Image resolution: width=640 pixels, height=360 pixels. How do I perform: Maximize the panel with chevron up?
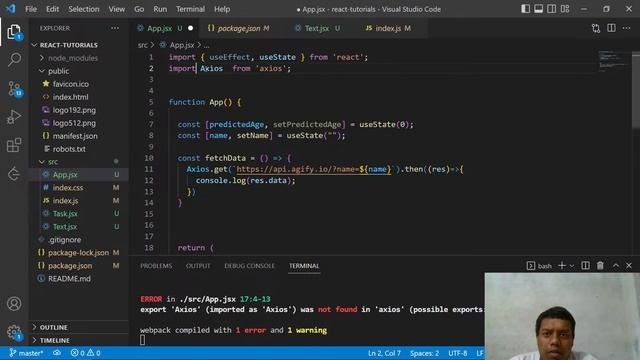coord(616,266)
